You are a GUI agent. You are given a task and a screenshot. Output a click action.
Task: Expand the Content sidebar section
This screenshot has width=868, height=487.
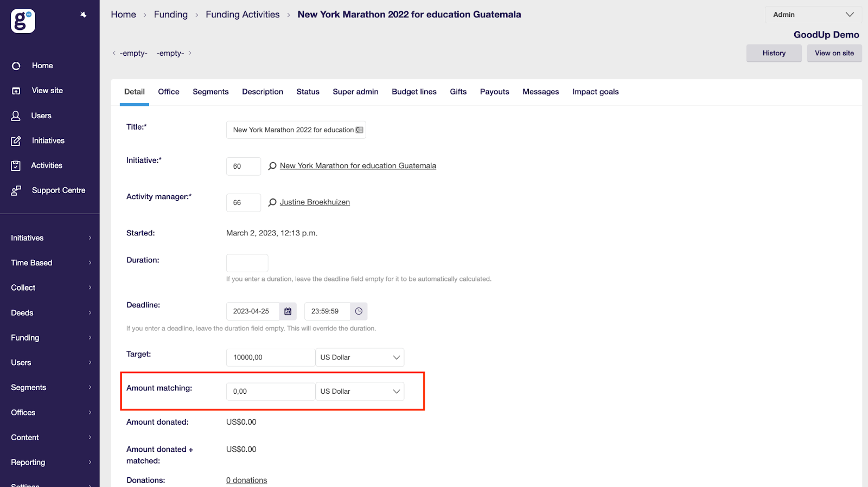click(51, 438)
